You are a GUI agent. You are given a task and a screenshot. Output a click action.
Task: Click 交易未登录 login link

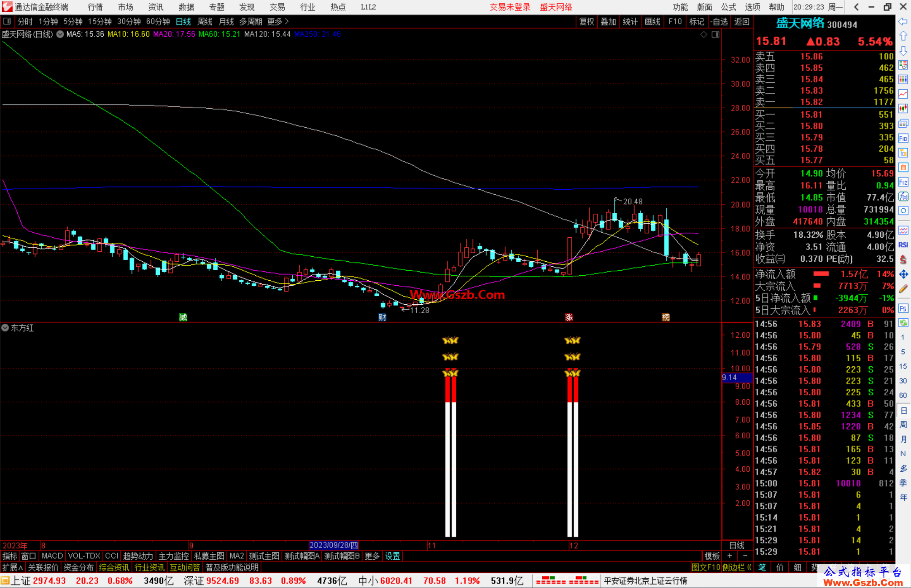[510, 7]
